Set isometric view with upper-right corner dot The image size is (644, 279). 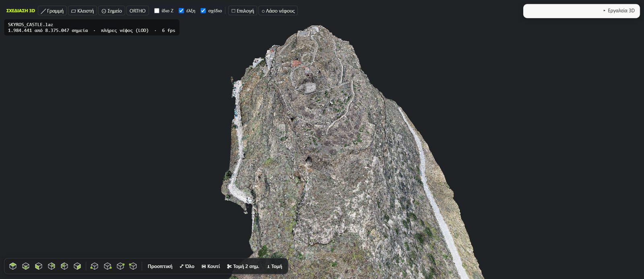click(x=120, y=266)
